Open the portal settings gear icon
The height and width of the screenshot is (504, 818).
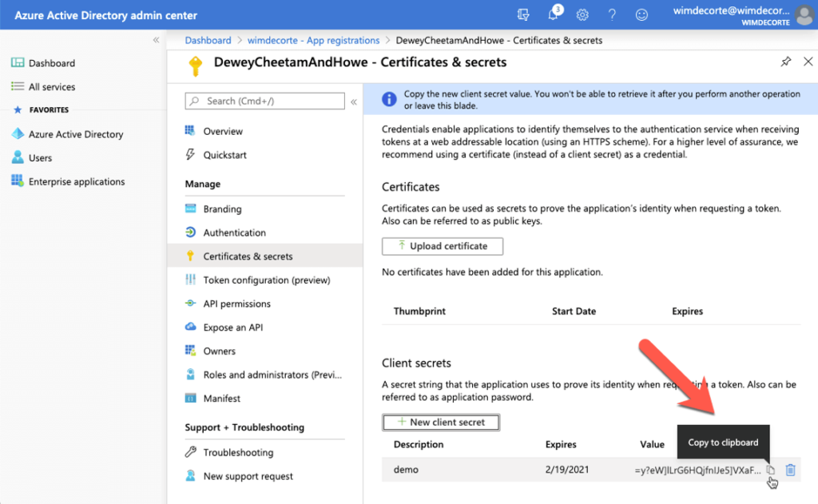582,14
